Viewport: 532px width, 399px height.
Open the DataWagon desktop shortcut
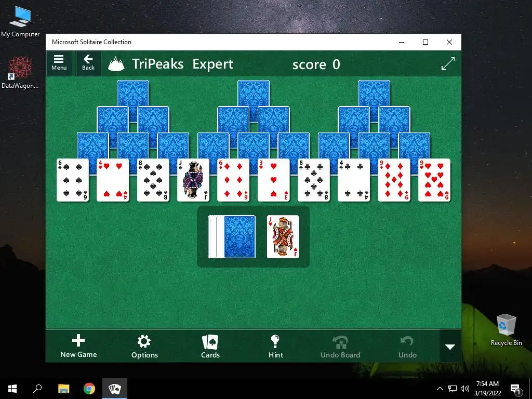coord(20,73)
